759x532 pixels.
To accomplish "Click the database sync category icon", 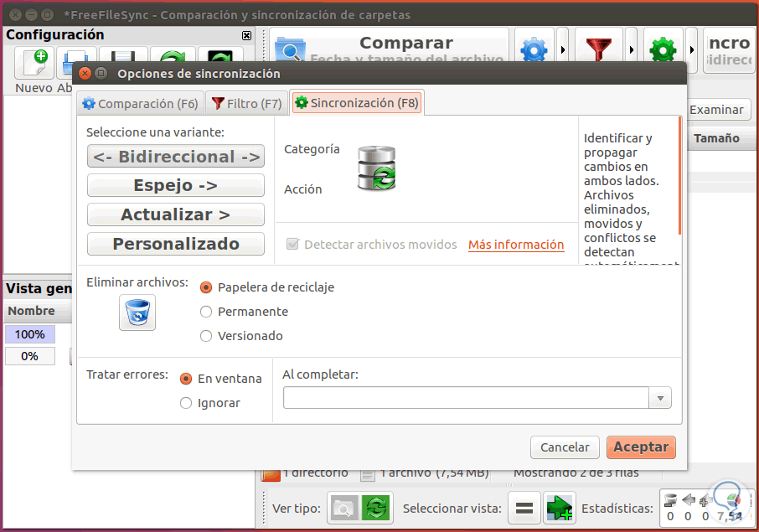I will coord(377,168).
